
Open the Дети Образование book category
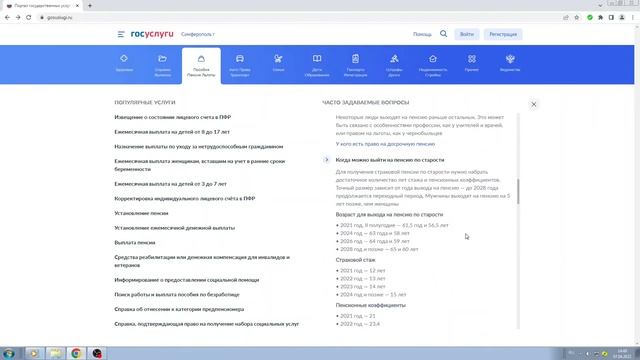tap(317, 65)
